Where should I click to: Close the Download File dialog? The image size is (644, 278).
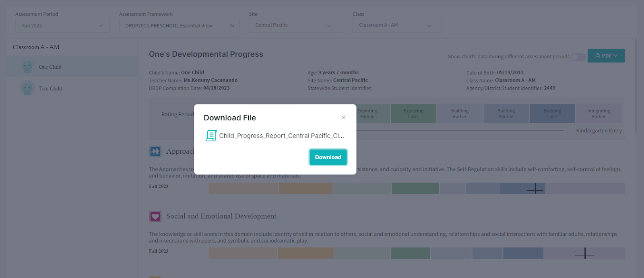click(343, 117)
